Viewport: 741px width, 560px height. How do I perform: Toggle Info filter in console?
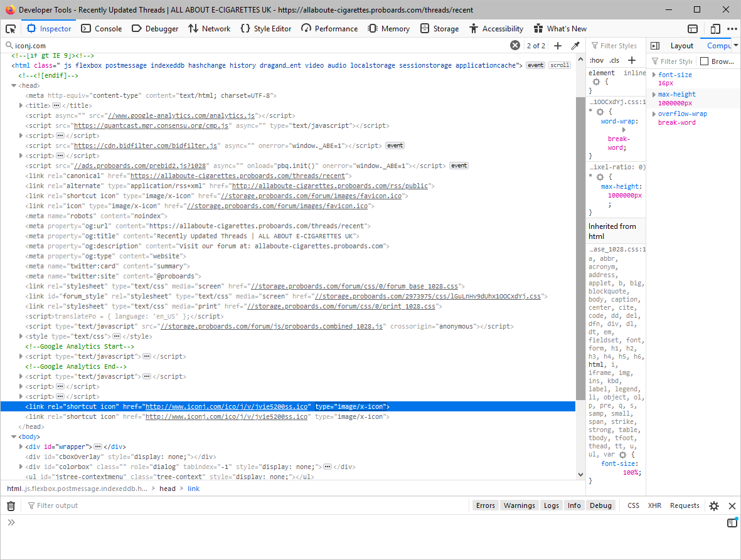(574, 505)
